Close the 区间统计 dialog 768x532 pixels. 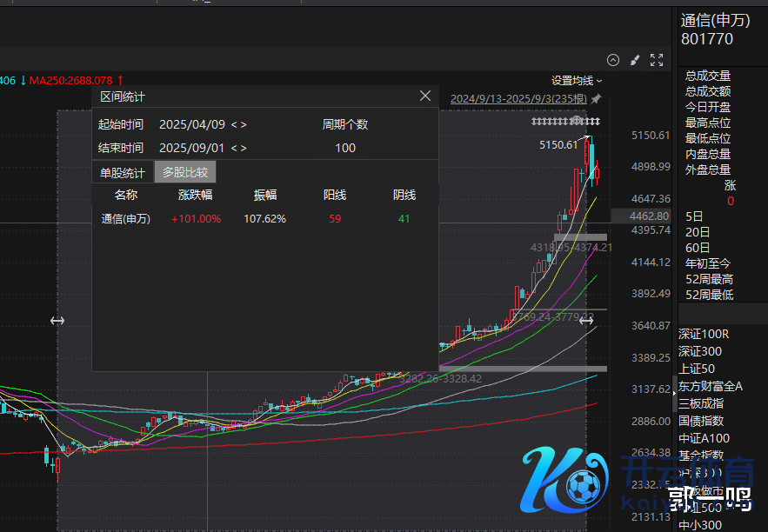(x=425, y=96)
